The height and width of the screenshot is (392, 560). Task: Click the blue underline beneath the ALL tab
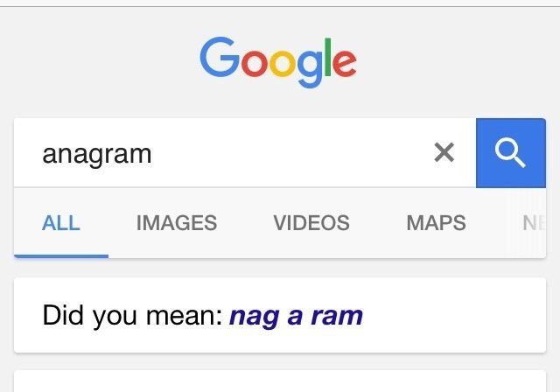tap(61, 255)
